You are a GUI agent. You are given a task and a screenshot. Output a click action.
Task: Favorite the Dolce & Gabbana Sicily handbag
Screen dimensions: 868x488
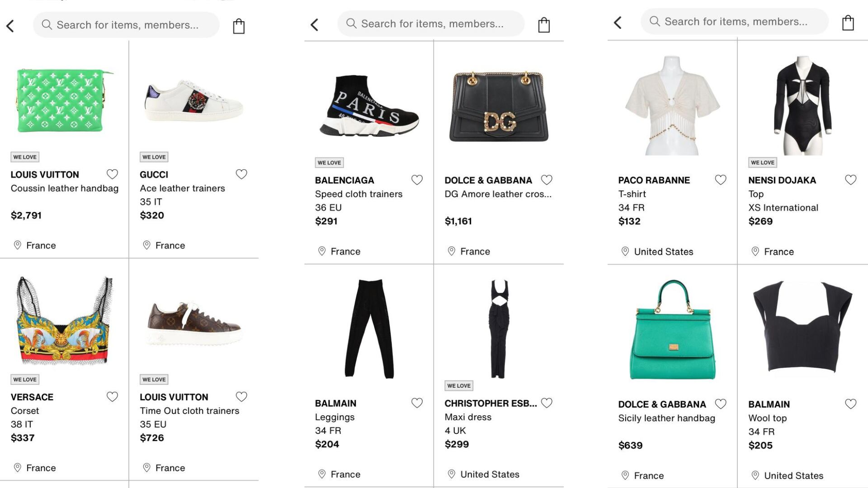[721, 404]
